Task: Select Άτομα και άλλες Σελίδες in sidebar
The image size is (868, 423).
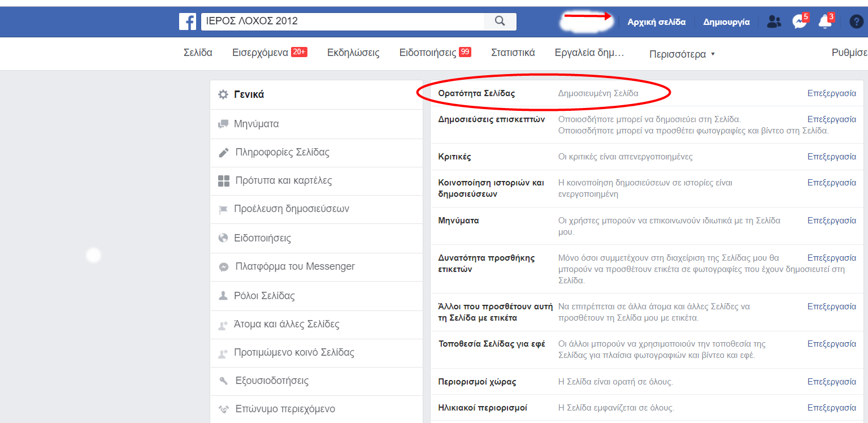Action: click(x=316, y=325)
